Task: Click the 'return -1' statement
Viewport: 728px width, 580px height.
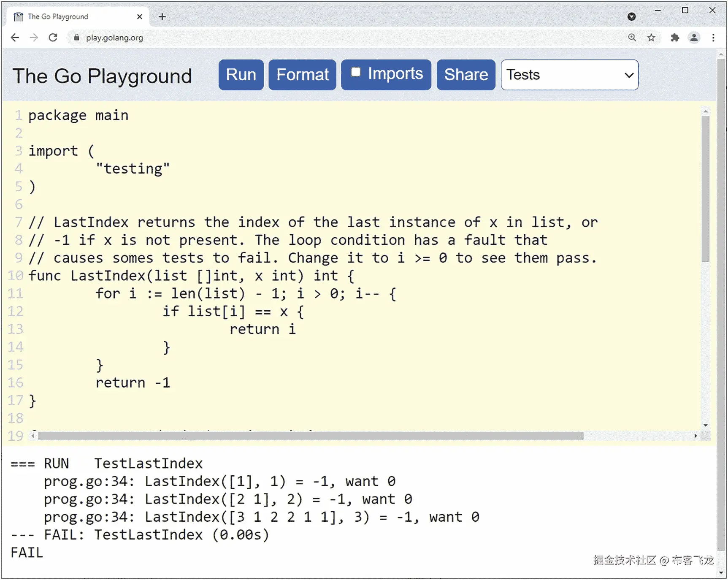Action: (x=133, y=382)
